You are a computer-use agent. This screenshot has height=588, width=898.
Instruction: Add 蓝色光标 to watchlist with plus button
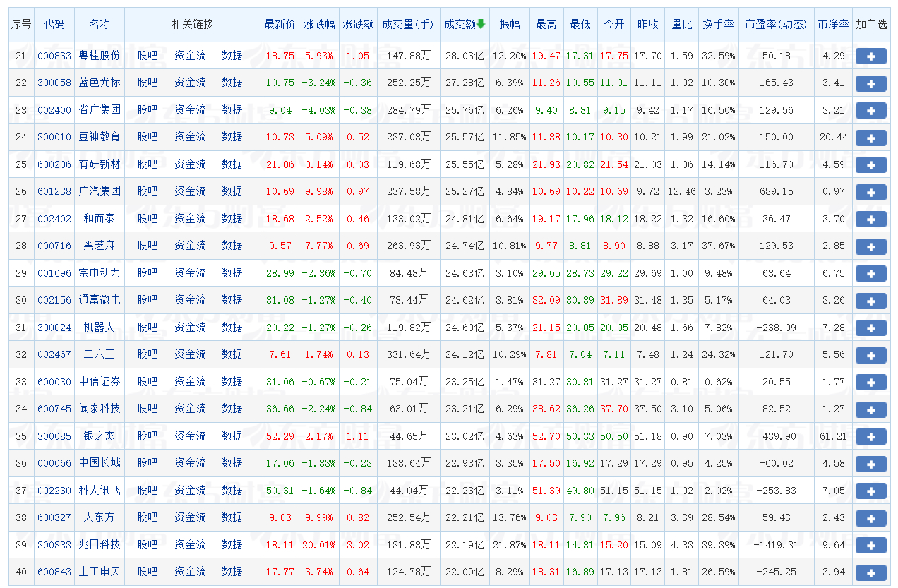tap(870, 83)
